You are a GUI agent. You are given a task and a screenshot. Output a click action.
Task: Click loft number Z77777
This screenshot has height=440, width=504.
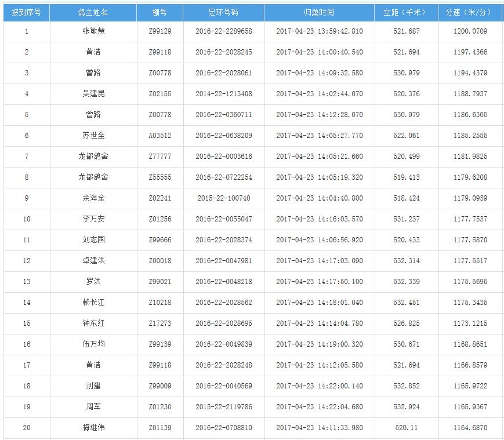coord(159,157)
